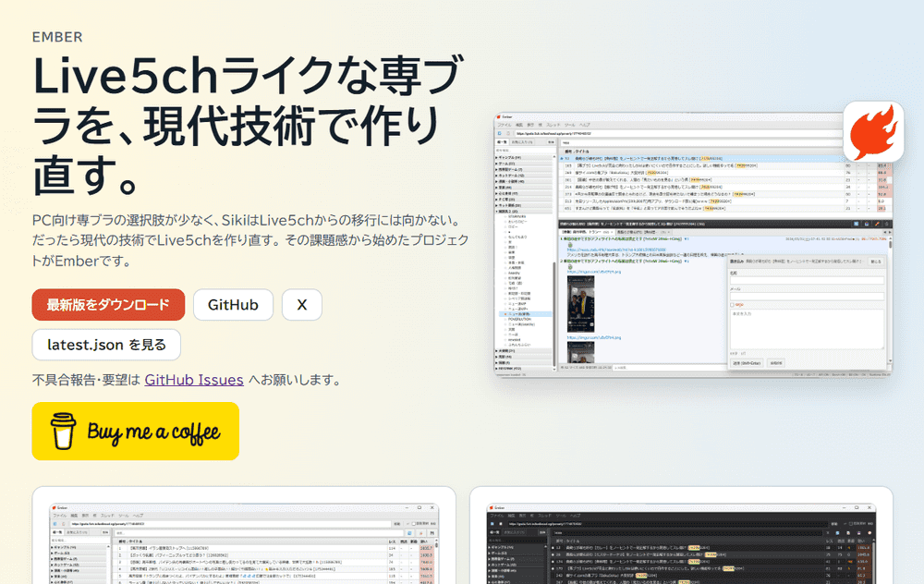Click the text 不具合報告・要望は
This screenshot has width=924, height=584.
click(x=87, y=380)
